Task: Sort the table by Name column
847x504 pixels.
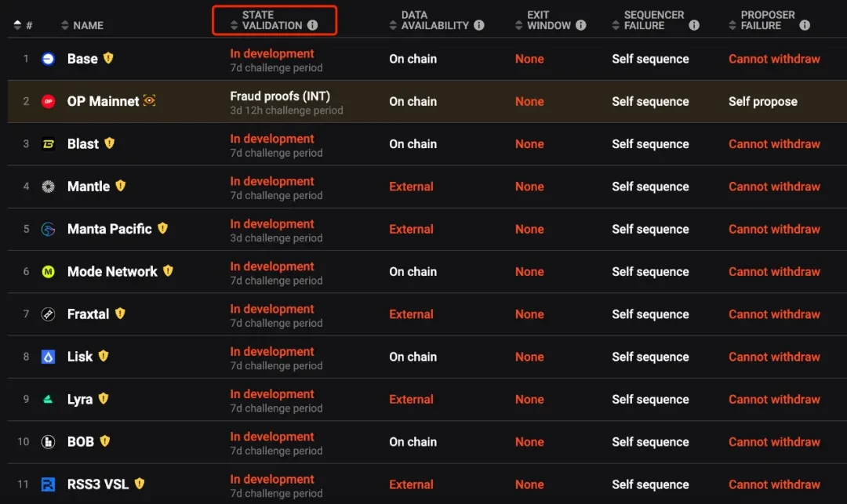Action: (x=88, y=25)
